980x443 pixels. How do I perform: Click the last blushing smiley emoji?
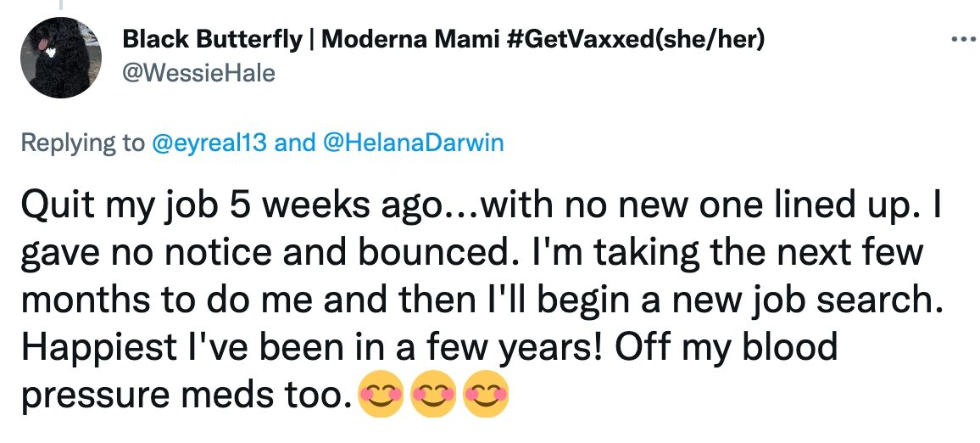pos(486,394)
